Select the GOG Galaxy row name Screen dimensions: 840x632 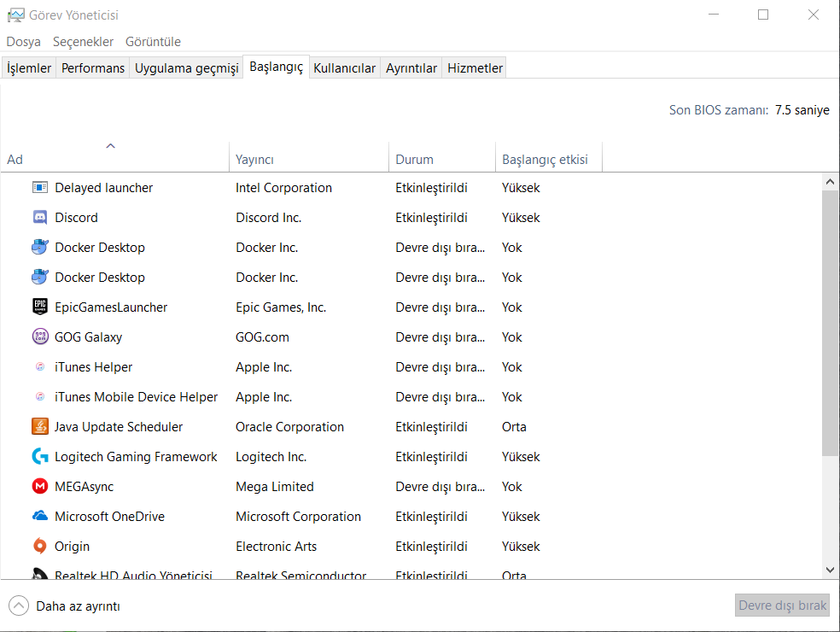89,337
